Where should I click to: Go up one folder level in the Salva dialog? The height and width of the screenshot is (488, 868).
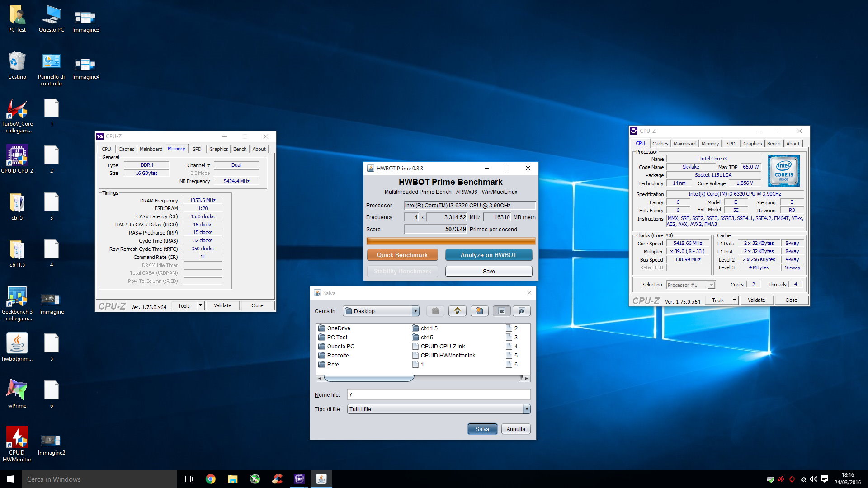pyautogui.click(x=435, y=311)
